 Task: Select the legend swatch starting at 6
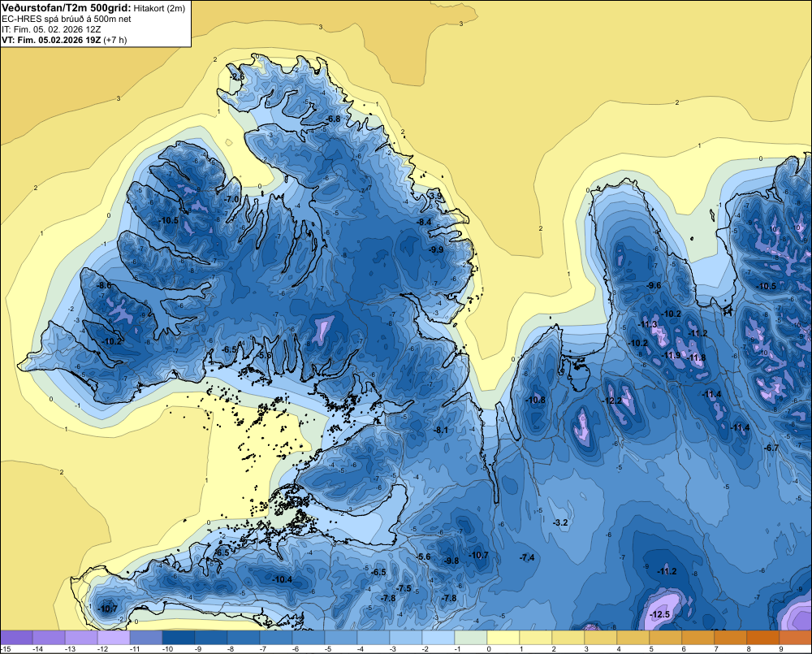pos(698,638)
